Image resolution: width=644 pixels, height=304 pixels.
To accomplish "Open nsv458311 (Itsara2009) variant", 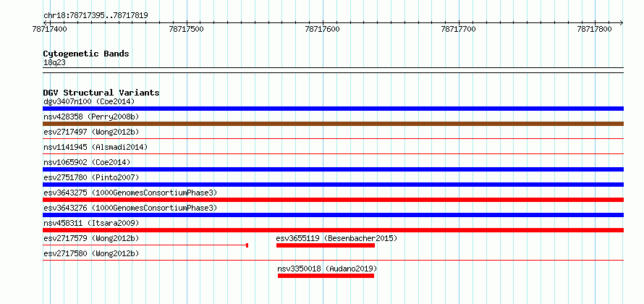I will tap(91, 223).
